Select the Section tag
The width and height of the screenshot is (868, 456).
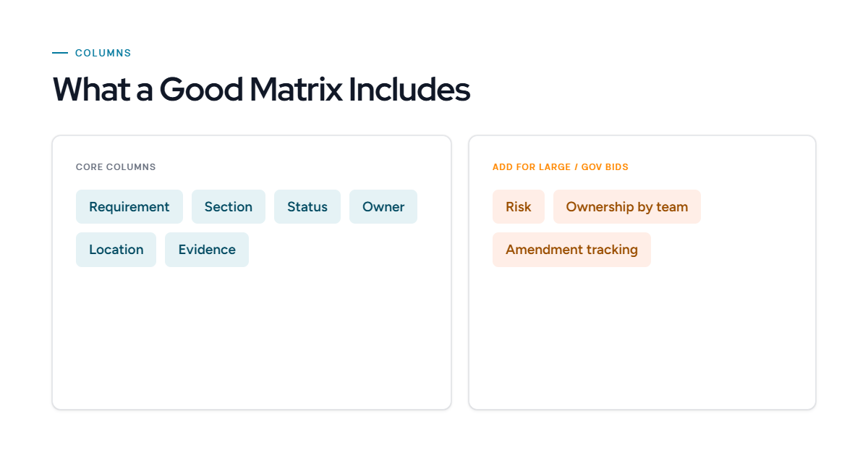[x=229, y=207]
